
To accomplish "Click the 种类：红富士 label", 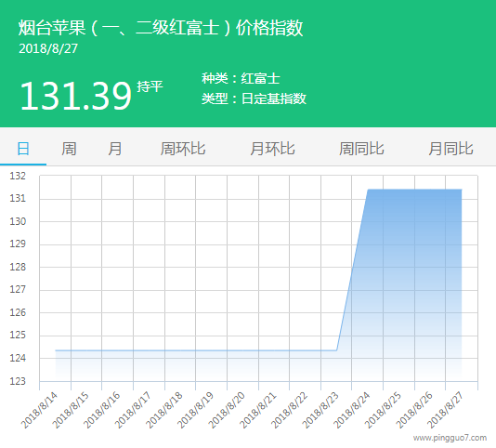I will (x=241, y=78).
